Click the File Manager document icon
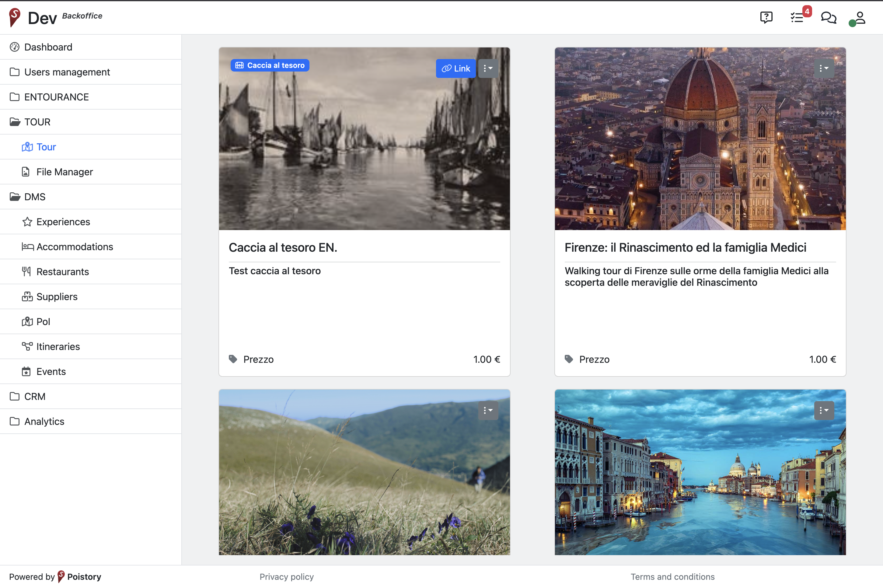 [26, 172]
